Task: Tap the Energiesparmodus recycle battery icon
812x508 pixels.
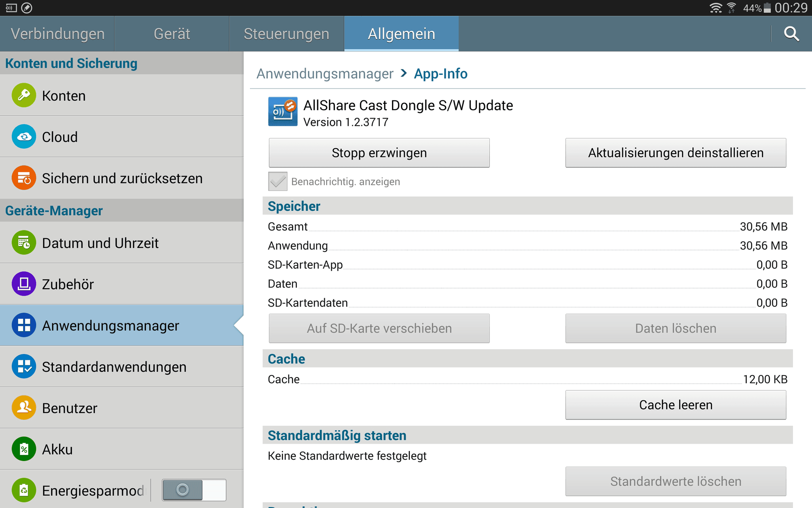Action: coord(24,490)
